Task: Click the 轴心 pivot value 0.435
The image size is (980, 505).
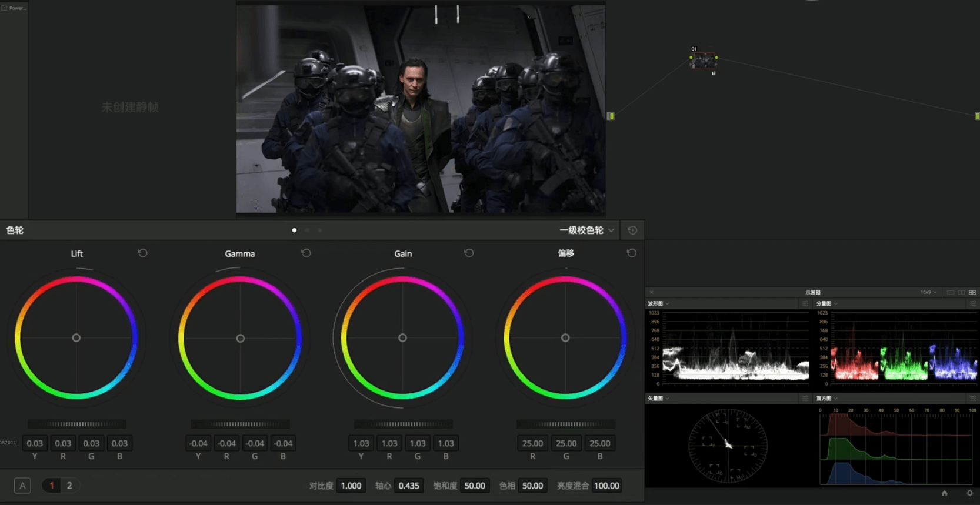Action: tap(409, 486)
